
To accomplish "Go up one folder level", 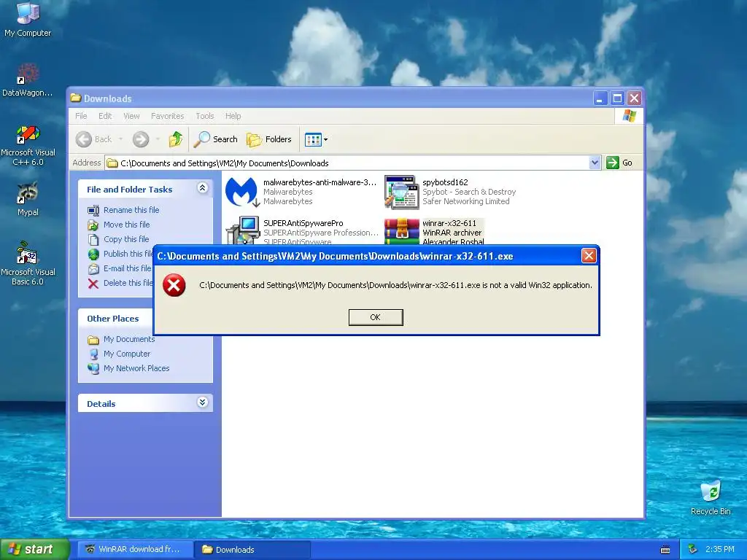I will [x=175, y=139].
